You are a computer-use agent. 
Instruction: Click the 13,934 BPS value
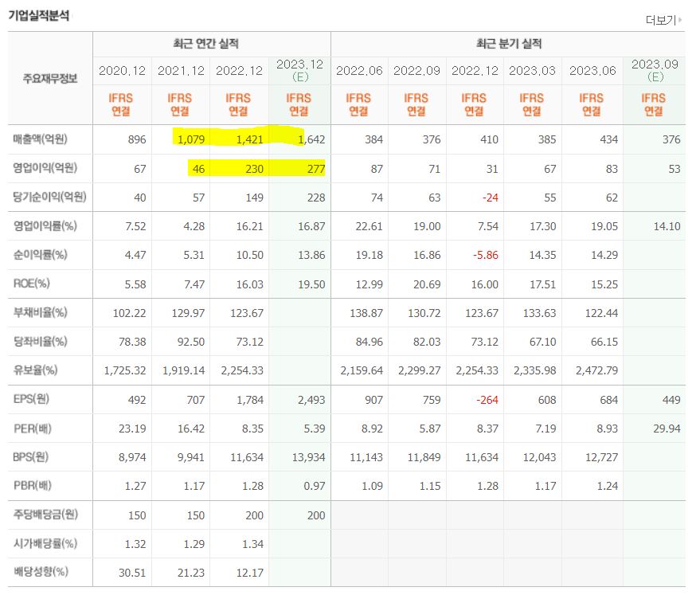[x=308, y=457]
